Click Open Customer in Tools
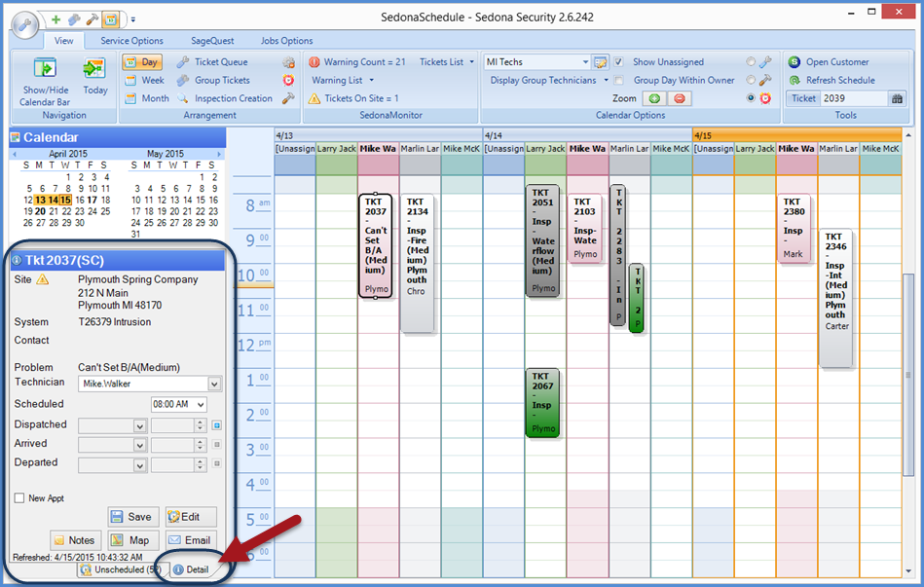This screenshot has height=587, width=924. (x=829, y=62)
